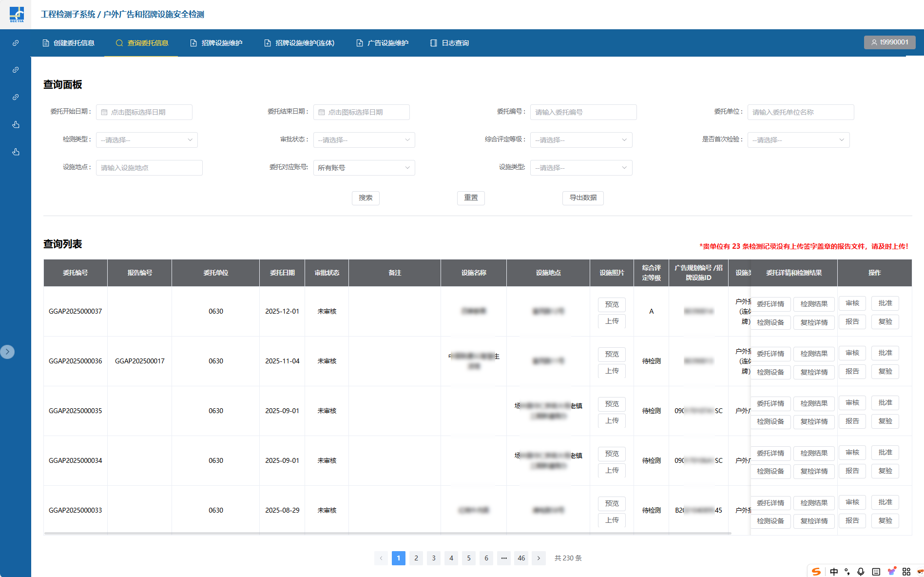Image resolution: width=924 pixels, height=577 pixels.
Task: Click the first link icon in left sidebar
Action: tap(16, 43)
